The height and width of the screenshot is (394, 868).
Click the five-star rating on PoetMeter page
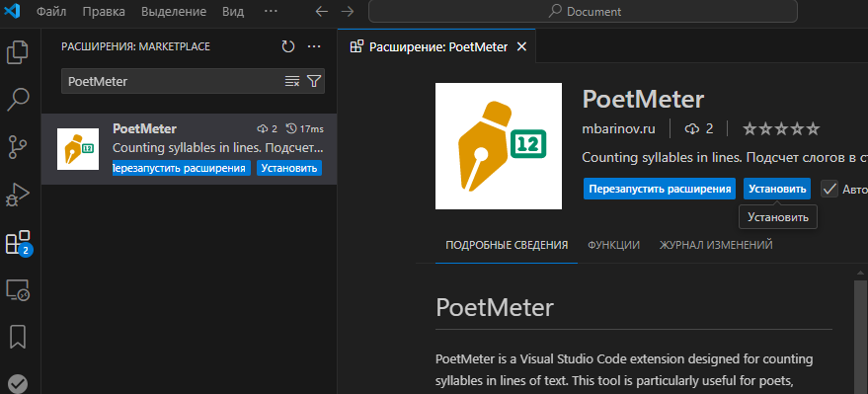click(780, 129)
